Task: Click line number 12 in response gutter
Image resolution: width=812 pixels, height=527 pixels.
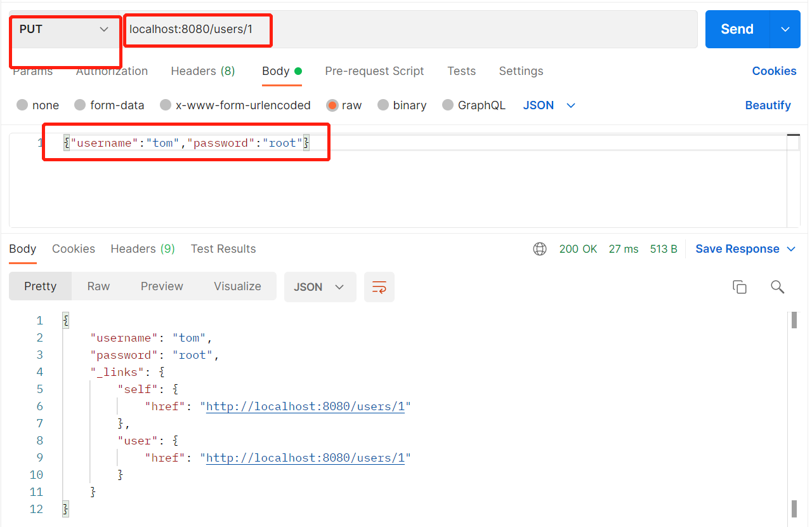Action: (x=36, y=509)
